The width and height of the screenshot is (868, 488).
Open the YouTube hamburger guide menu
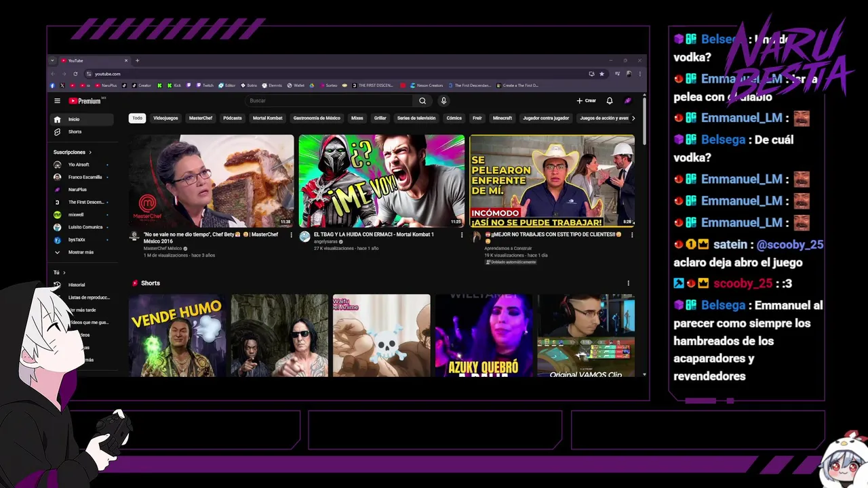(57, 101)
